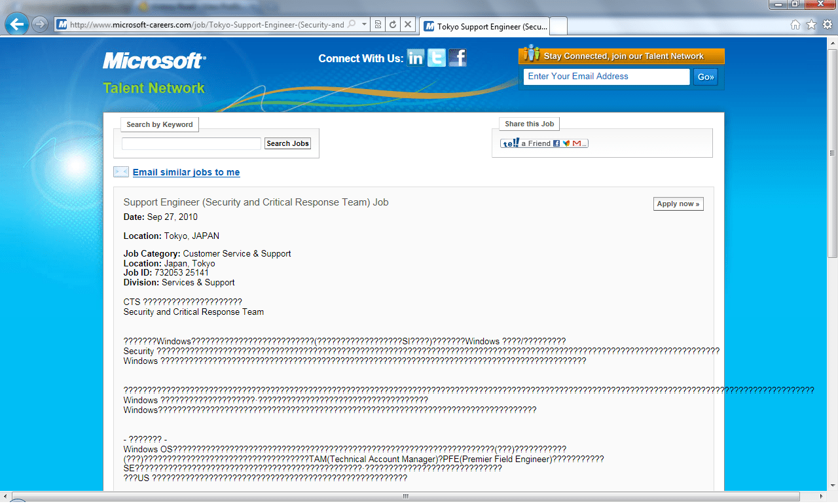Click the Stay Connected Talent Network banner
Viewport: 838px width, 504px height.
point(621,56)
